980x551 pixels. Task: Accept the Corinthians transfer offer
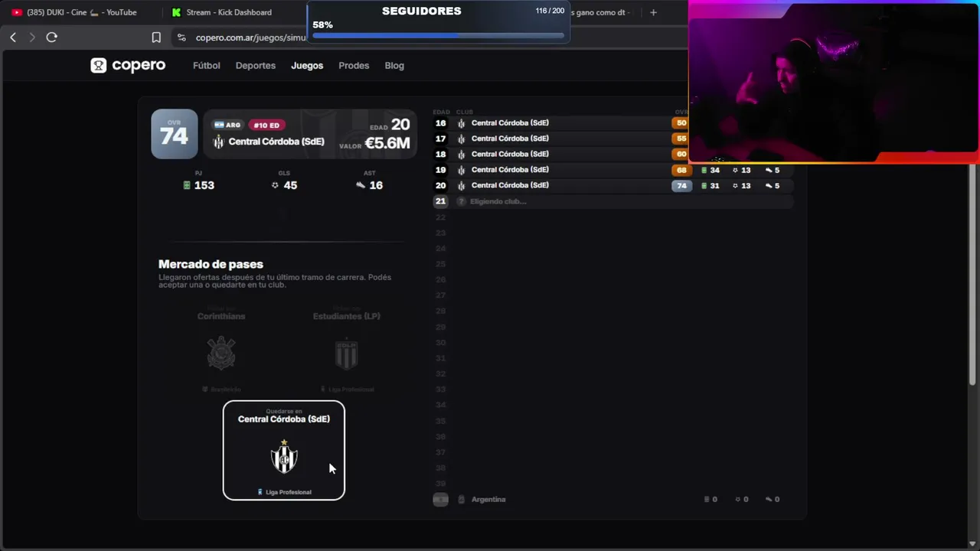[x=221, y=348]
